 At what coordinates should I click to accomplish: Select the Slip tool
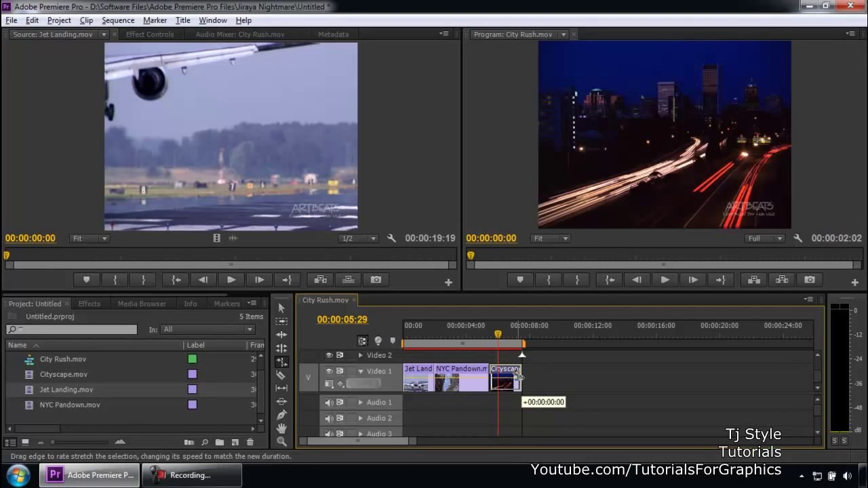tap(282, 388)
